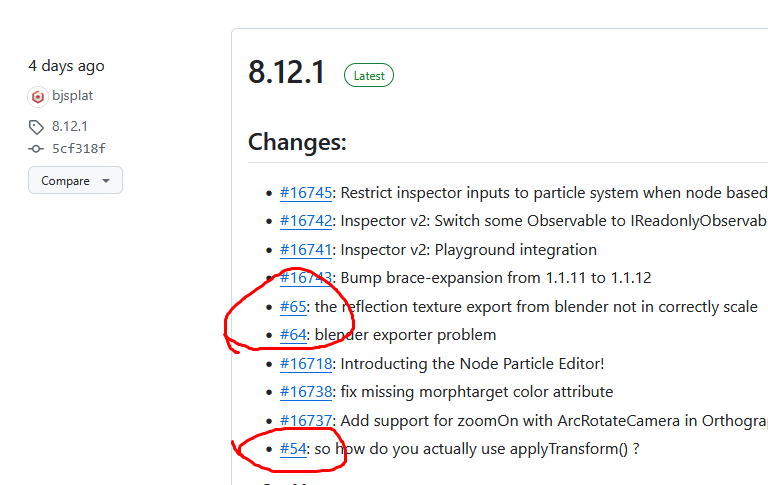
Task: Click the Changes: section heading
Action: tap(297, 142)
